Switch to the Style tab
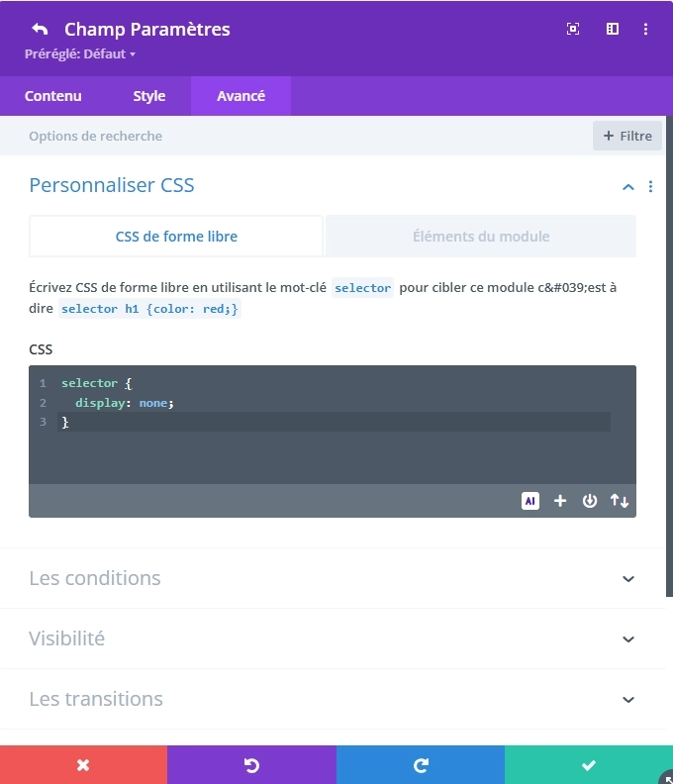 coord(149,96)
